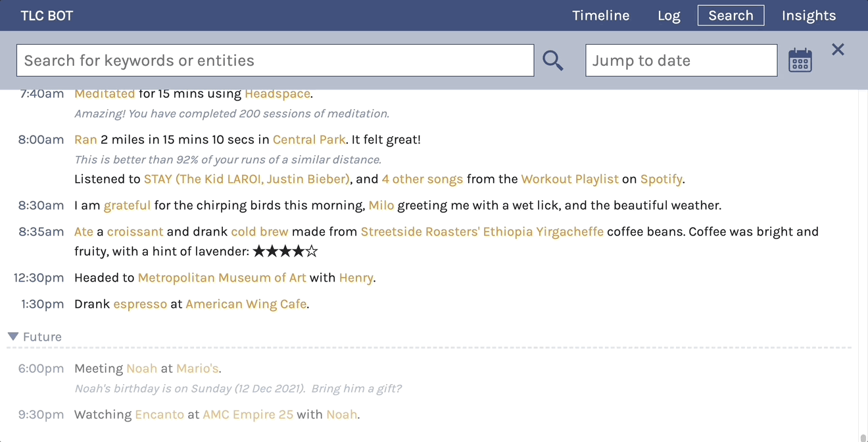
Task: Click the magnifying glass search icon
Action: click(x=553, y=61)
